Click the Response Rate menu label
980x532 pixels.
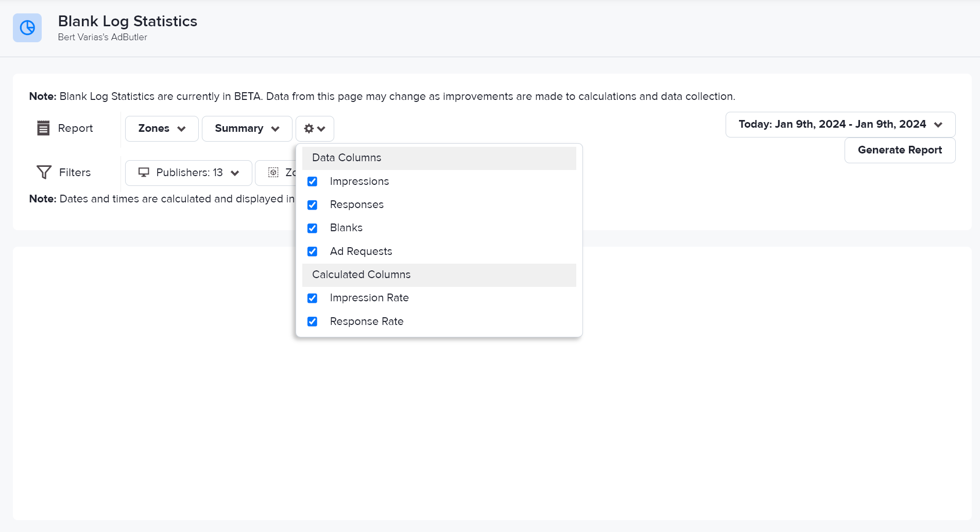coord(367,321)
